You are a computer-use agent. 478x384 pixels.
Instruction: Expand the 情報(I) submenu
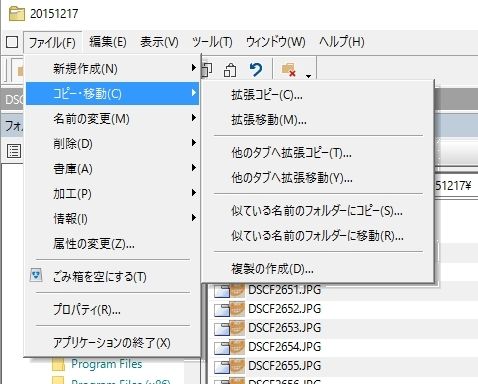click(x=113, y=219)
